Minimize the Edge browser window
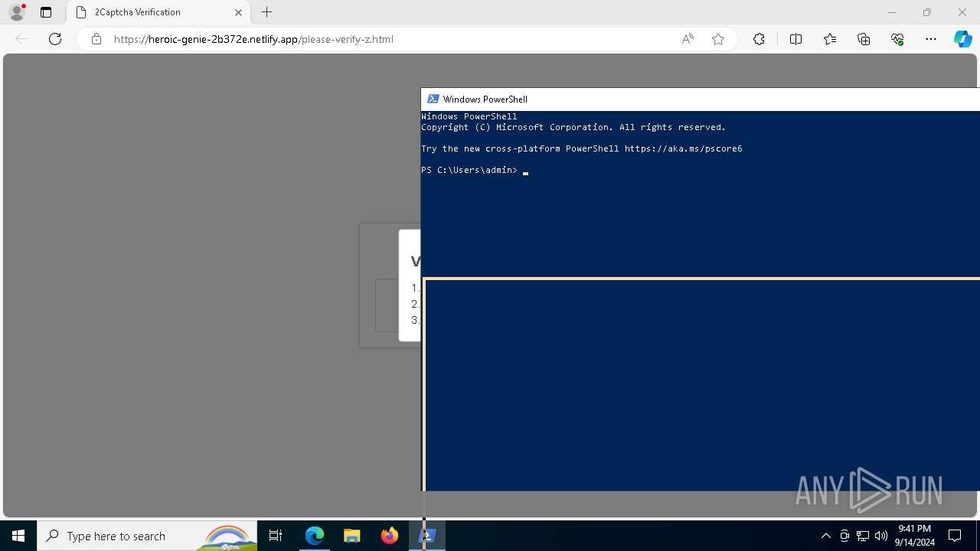Viewport: 980px width, 551px height. coord(892,12)
